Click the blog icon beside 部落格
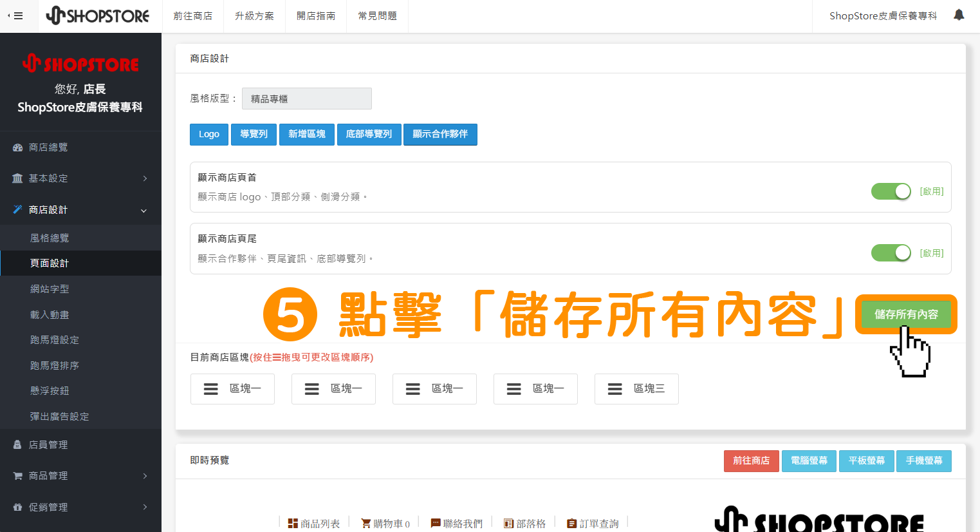 508,524
